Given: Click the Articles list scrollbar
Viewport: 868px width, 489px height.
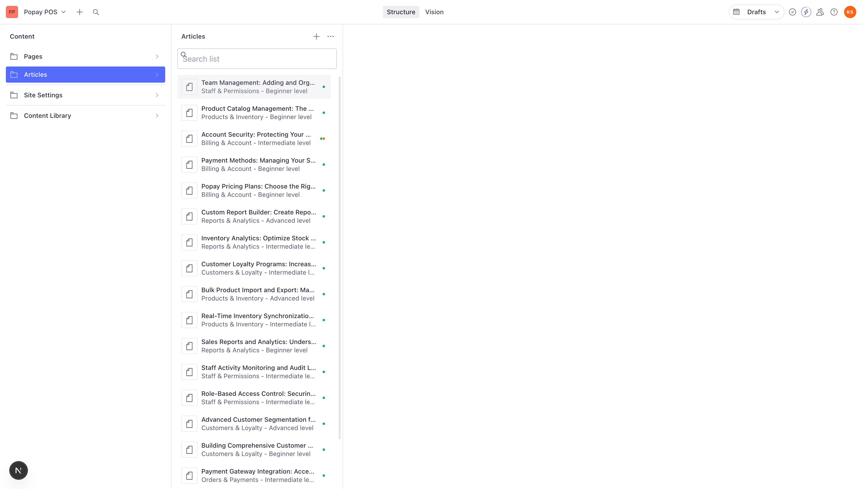Looking at the screenshot, I should [339, 258].
